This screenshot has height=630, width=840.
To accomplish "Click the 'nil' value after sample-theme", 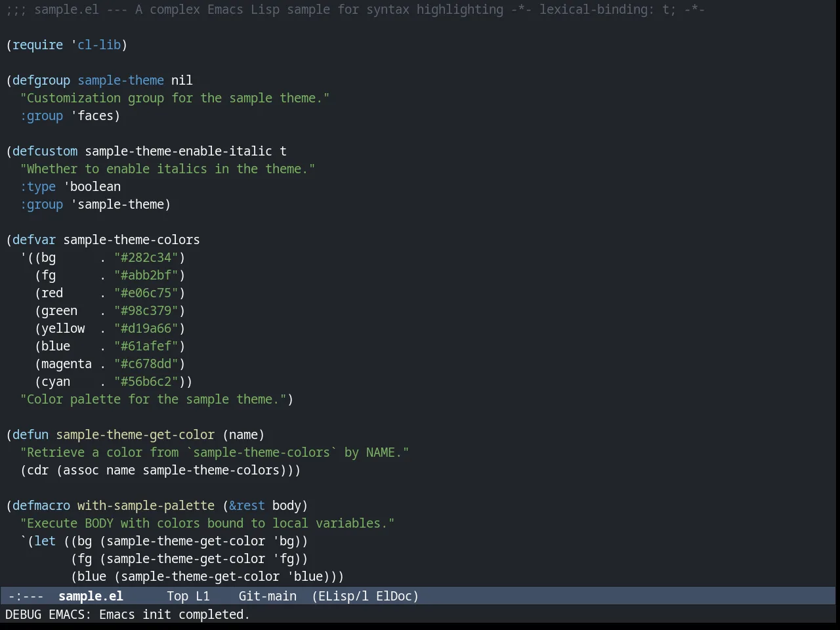I will (182, 80).
